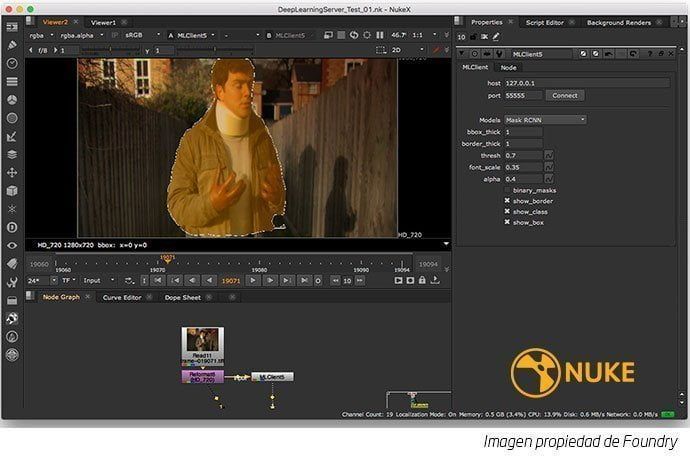This screenshot has height=458, width=690.
Task: Open the sRGB colorspace dropdown
Action: pos(142,35)
